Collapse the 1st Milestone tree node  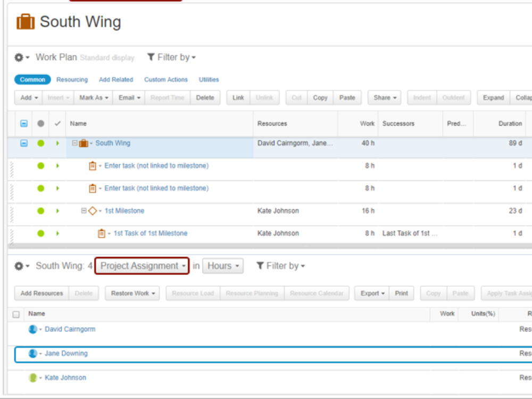tap(84, 211)
